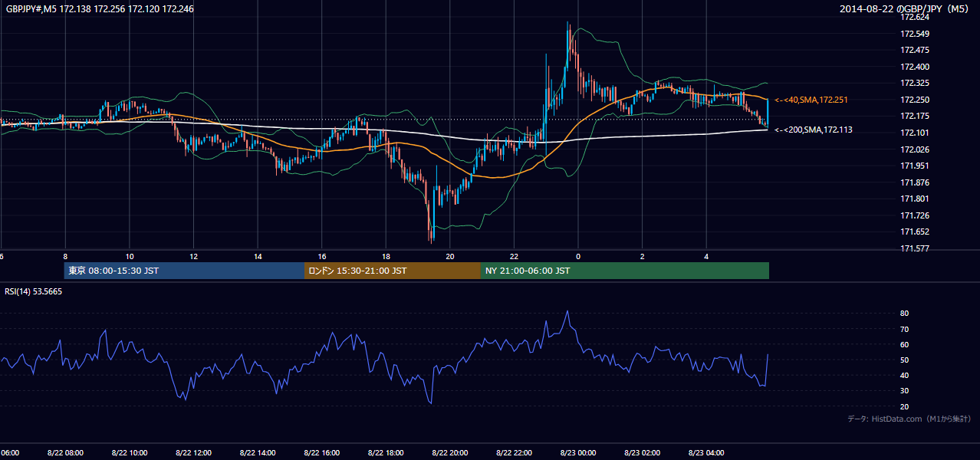This screenshot has width=980, height=460.
Task: Click price axis label 172.400
Action: click(x=916, y=67)
